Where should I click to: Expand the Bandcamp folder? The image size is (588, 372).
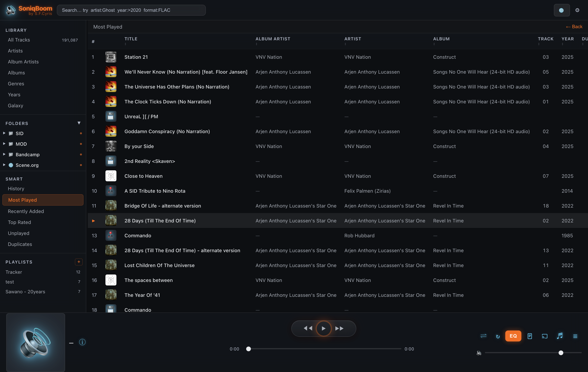[4, 154]
